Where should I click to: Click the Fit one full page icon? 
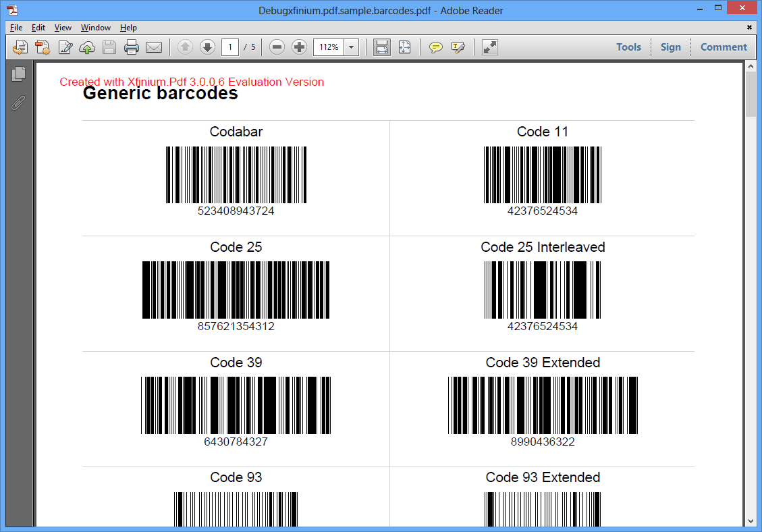(x=404, y=47)
